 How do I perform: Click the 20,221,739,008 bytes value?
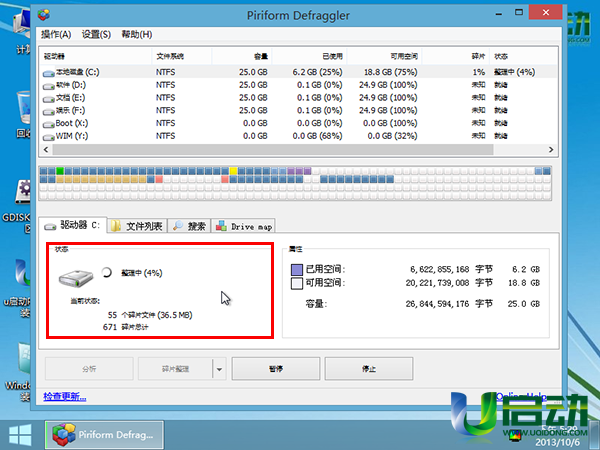[437, 283]
